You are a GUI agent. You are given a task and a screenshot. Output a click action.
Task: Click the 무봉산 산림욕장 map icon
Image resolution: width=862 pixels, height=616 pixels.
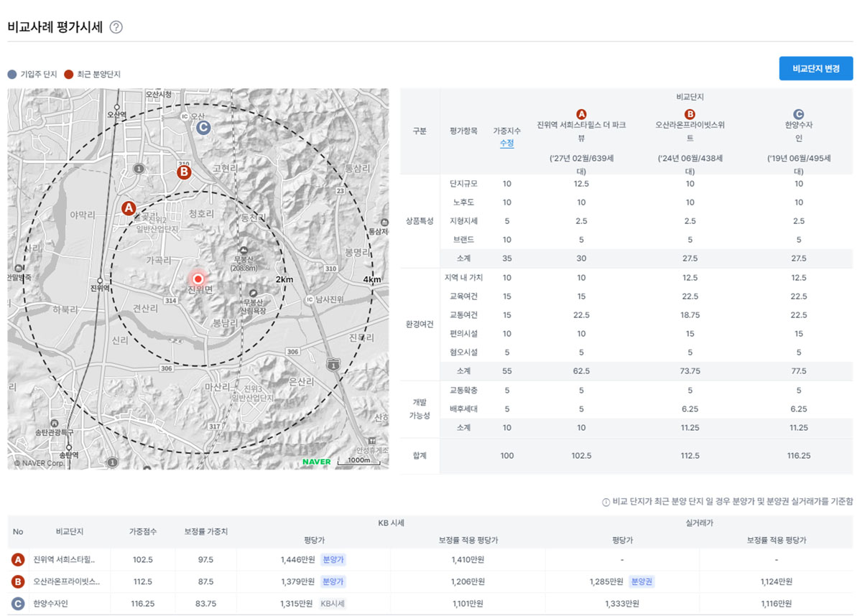point(252,293)
